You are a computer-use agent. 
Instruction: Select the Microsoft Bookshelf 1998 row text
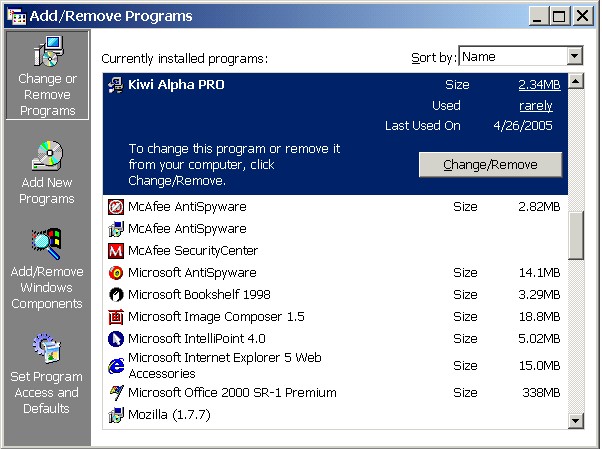click(x=199, y=295)
